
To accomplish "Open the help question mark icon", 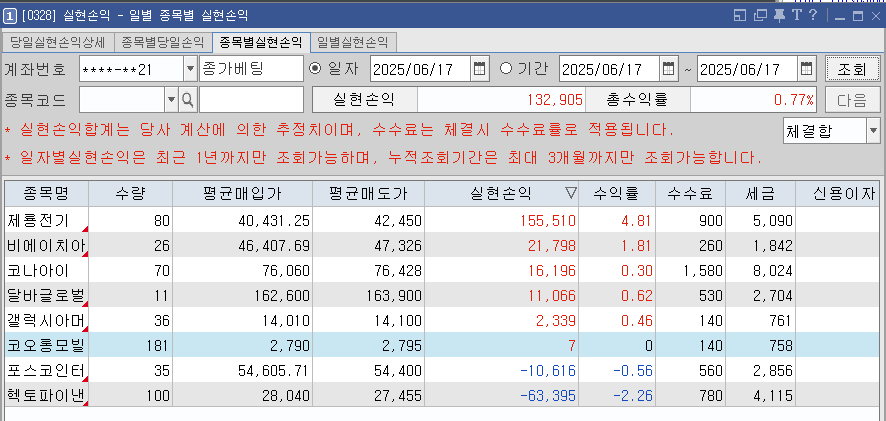I will coord(812,15).
